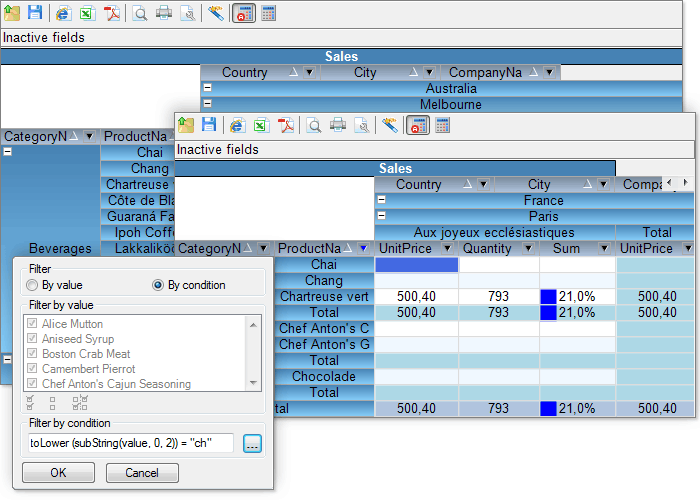Click printer icon in back window toolbar

pos(164,13)
